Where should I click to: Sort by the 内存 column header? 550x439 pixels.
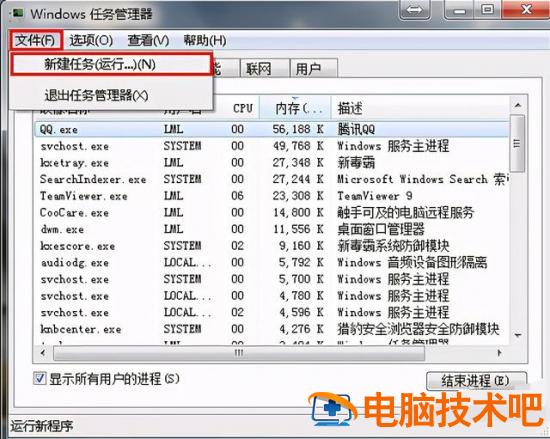pos(295,108)
